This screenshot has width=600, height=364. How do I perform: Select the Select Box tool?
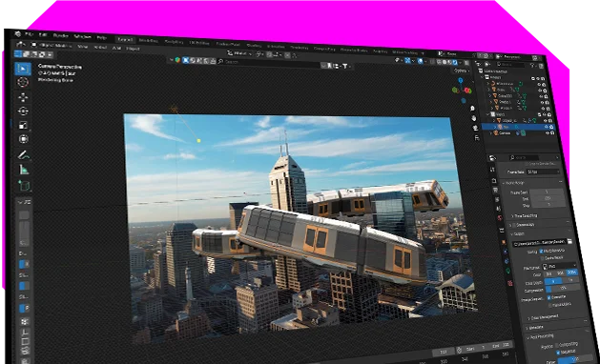click(23, 69)
